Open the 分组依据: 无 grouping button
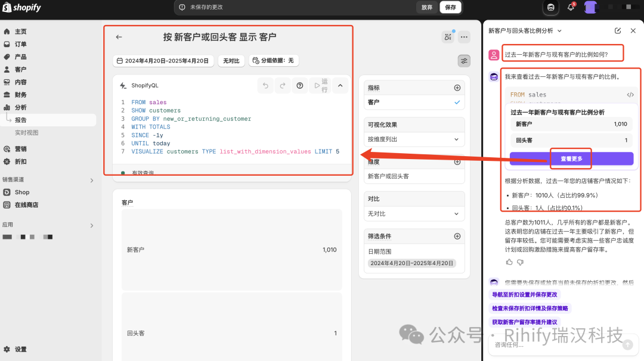Screen dimensions: 644x361 [x=274, y=61]
